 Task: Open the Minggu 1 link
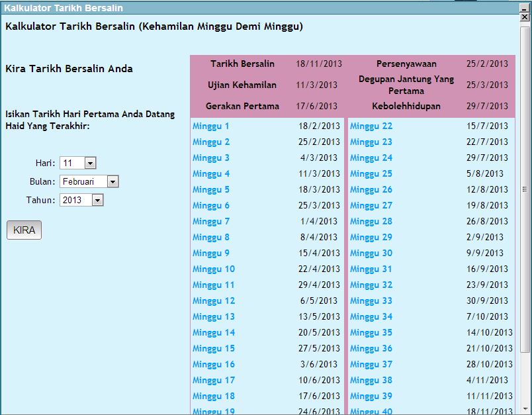(210, 126)
